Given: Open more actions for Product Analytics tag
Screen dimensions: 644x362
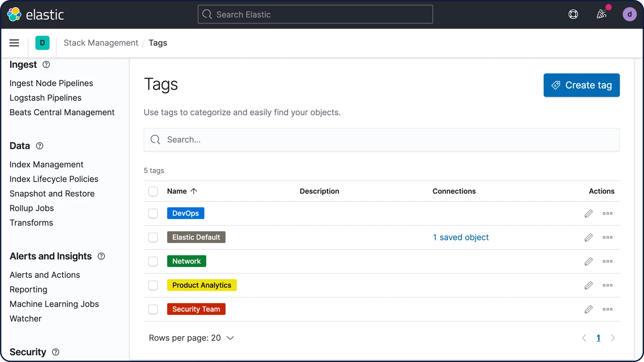Looking at the screenshot, I should pos(608,285).
